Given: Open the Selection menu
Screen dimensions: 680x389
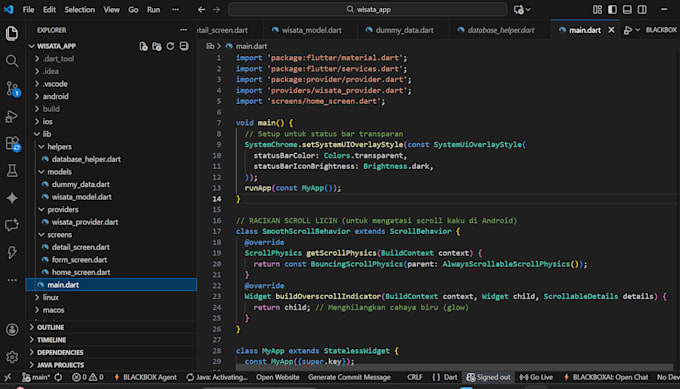Looking at the screenshot, I should [x=79, y=10].
